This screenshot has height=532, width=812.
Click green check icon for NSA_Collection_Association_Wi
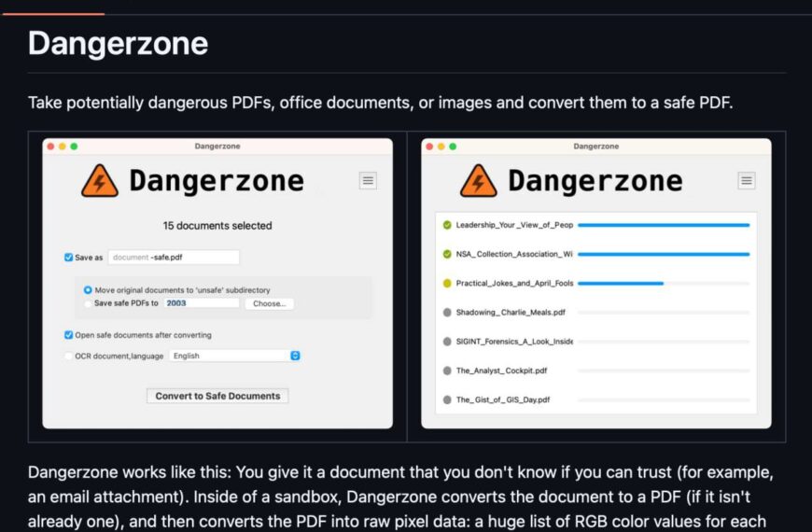(x=447, y=254)
